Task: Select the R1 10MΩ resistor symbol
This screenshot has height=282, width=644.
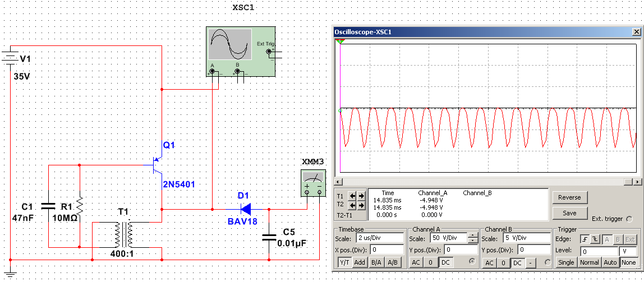Action: click(80, 206)
